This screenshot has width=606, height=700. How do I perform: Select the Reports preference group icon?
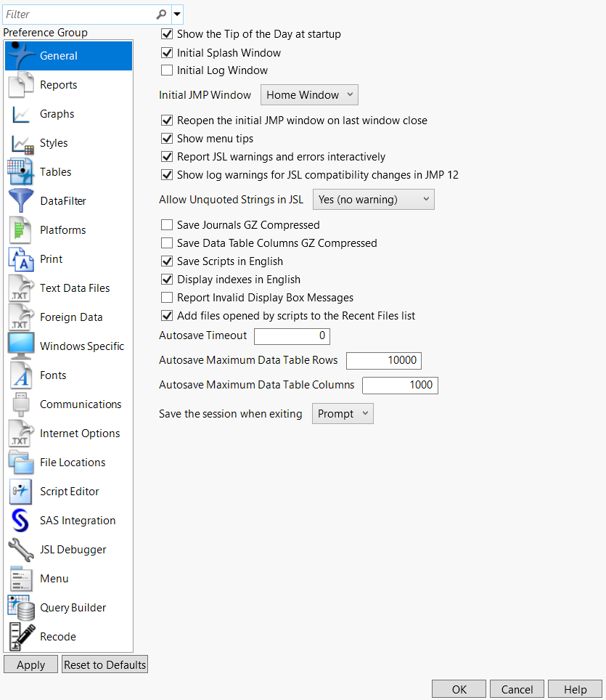point(20,84)
